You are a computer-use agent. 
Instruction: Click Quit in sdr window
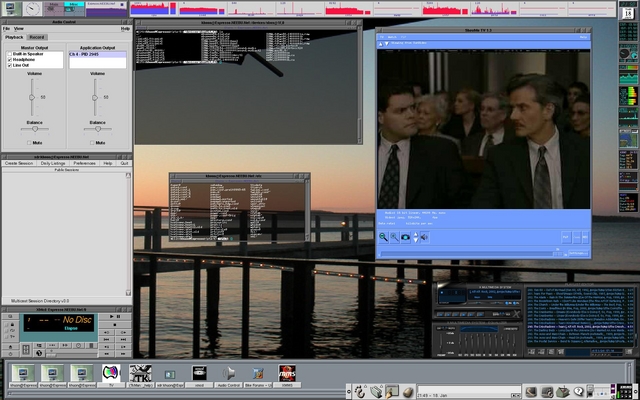coord(124,163)
